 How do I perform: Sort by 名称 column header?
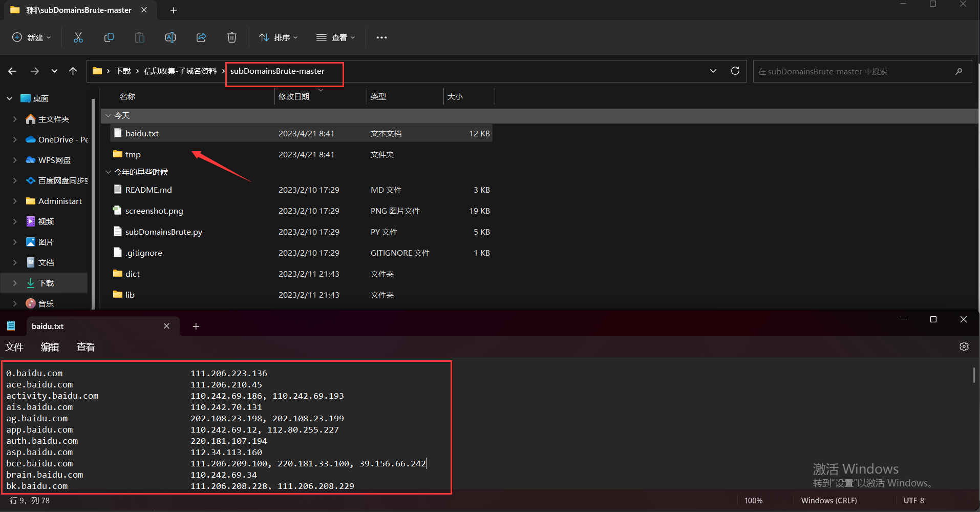coord(127,96)
